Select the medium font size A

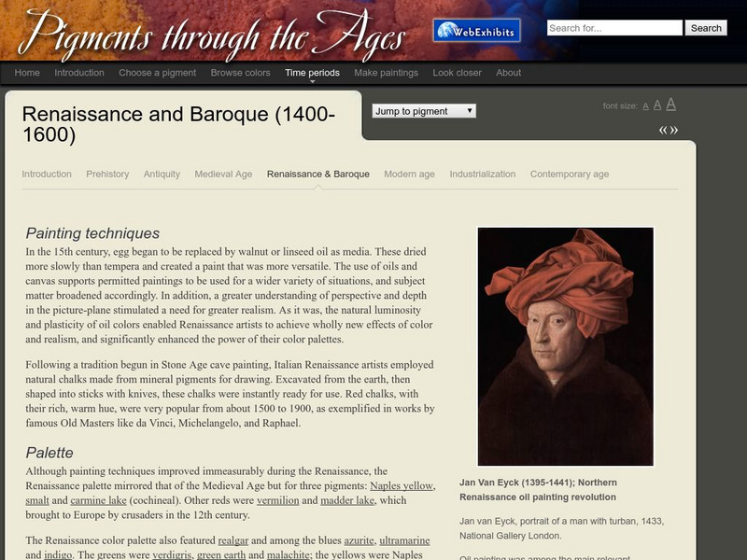(656, 105)
